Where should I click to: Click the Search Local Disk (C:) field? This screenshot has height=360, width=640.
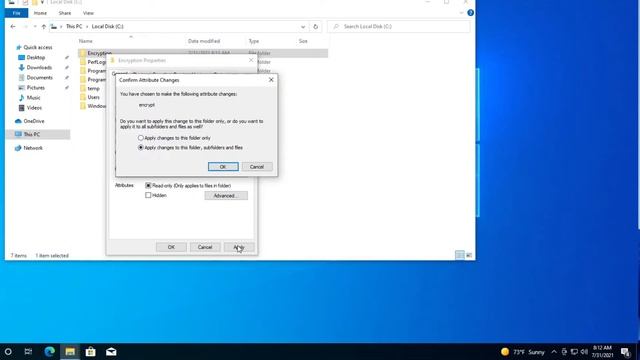(399, 27)
